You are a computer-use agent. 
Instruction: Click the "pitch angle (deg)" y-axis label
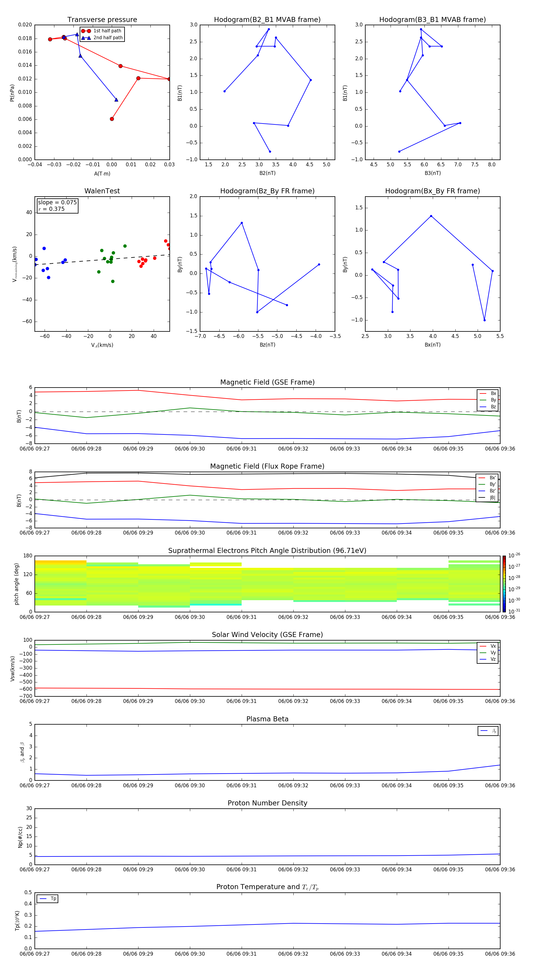16,584
